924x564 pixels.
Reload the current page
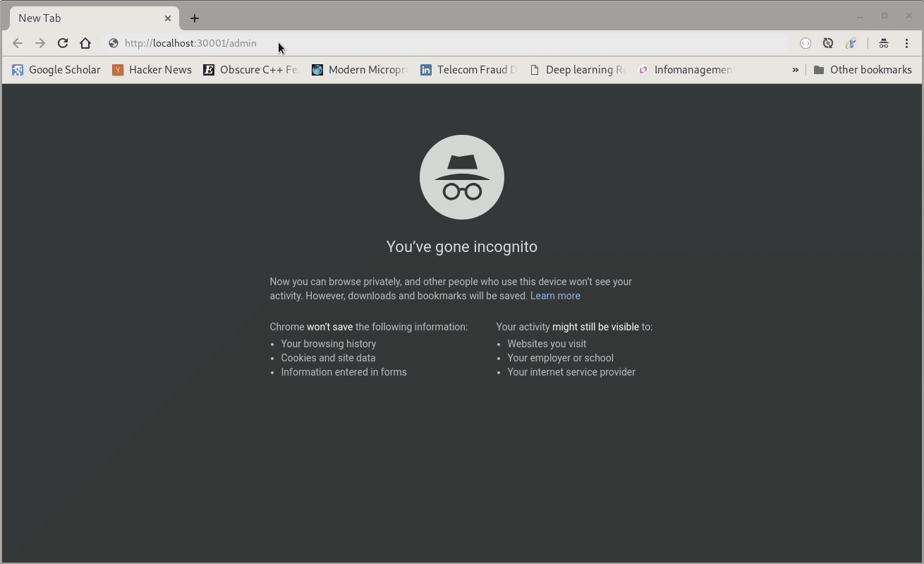point(63,43)
